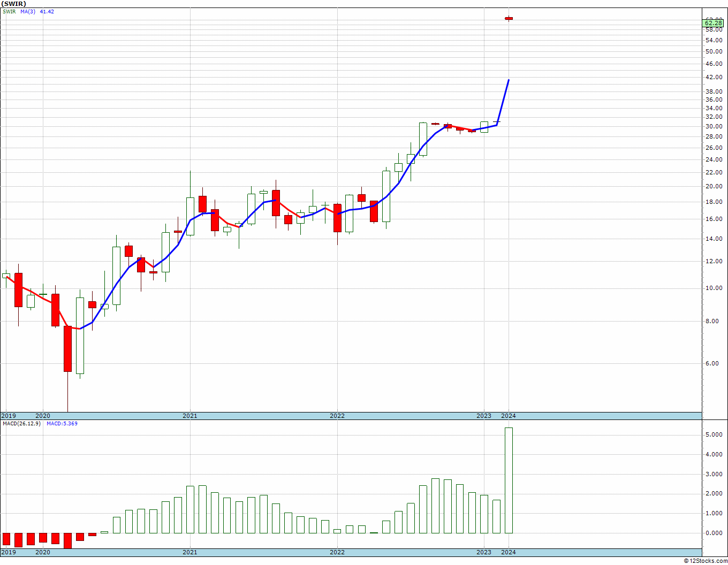Click the tallest MACD histogram bar
This screenshot has width=728, height=565.
pyautogui.click(x=509, y=480)
